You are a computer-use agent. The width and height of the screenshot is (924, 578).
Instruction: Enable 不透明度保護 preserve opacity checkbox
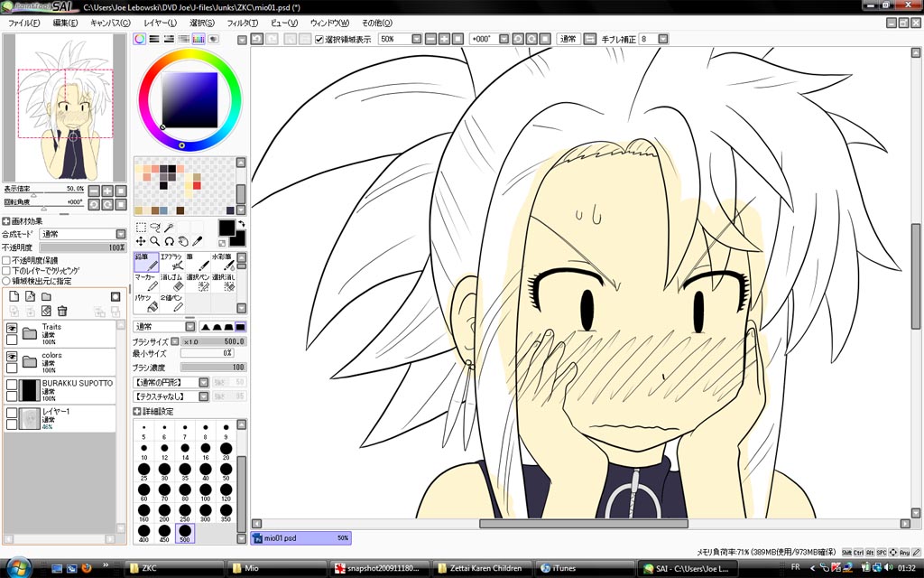pyautogui.click(x=6, y=260)
